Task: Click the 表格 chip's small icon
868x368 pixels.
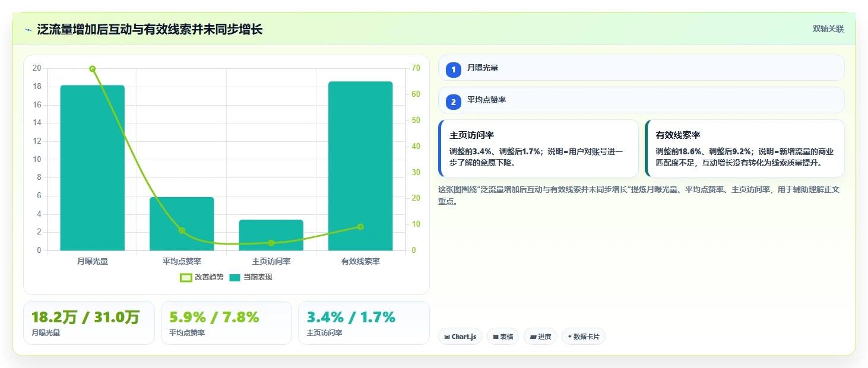Action: tap(496, 337)
